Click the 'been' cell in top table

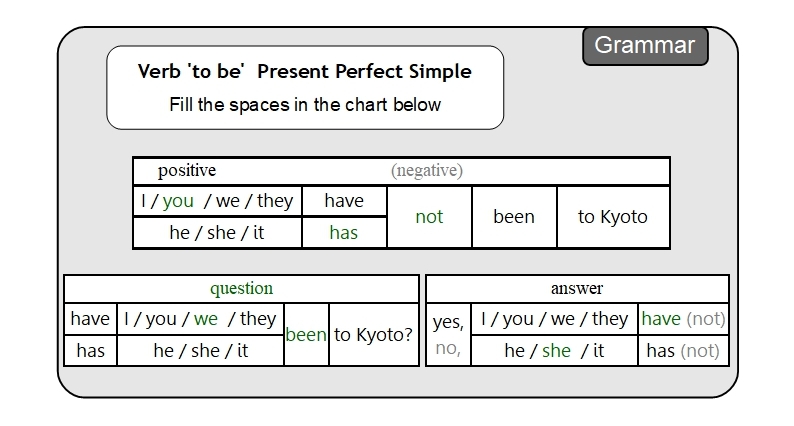pyautogui.click(x=513, y=217)
